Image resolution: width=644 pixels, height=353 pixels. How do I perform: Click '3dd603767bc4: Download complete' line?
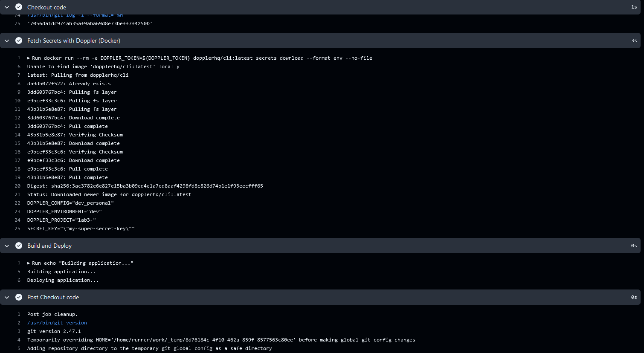[73, 118]
